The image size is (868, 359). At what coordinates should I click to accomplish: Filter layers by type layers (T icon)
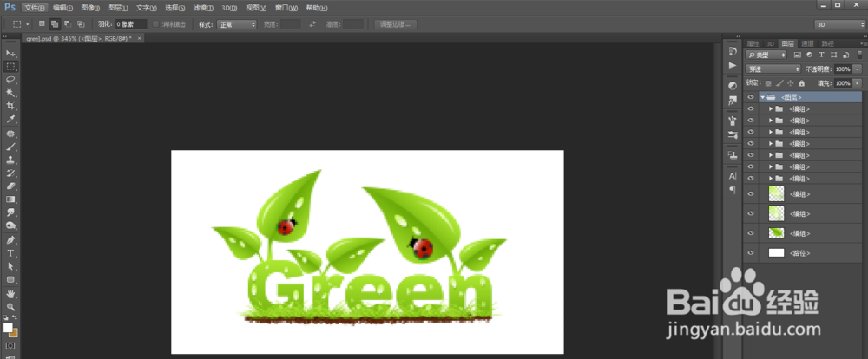[x=821, y=55]
